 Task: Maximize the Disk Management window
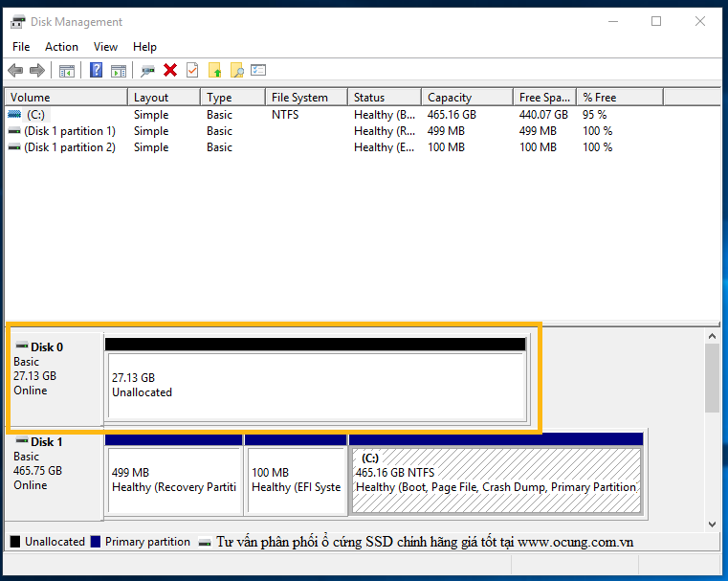pyautogui.click(x=656, y=21)
